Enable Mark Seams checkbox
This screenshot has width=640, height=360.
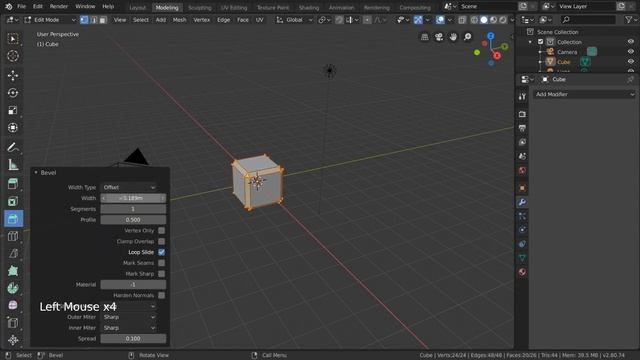tap(162, 263)
